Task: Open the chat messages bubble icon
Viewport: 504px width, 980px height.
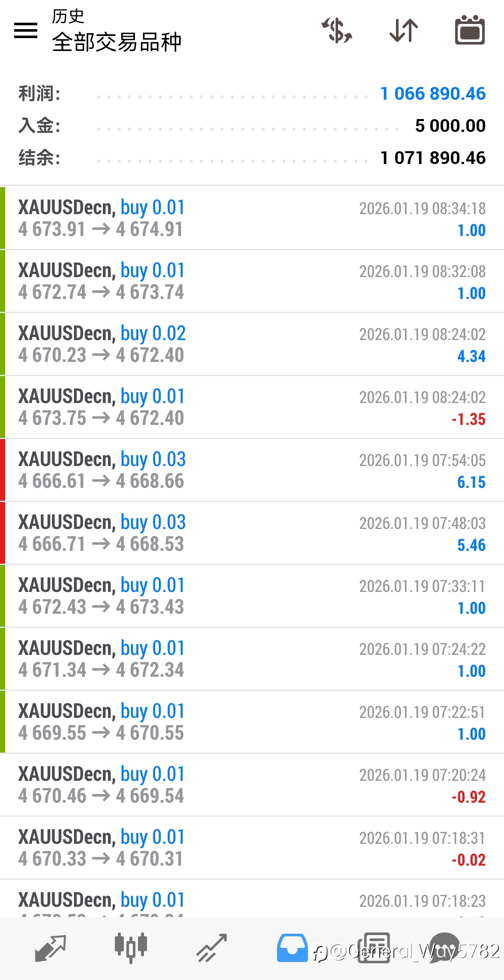Action: [x=445, y=947]
